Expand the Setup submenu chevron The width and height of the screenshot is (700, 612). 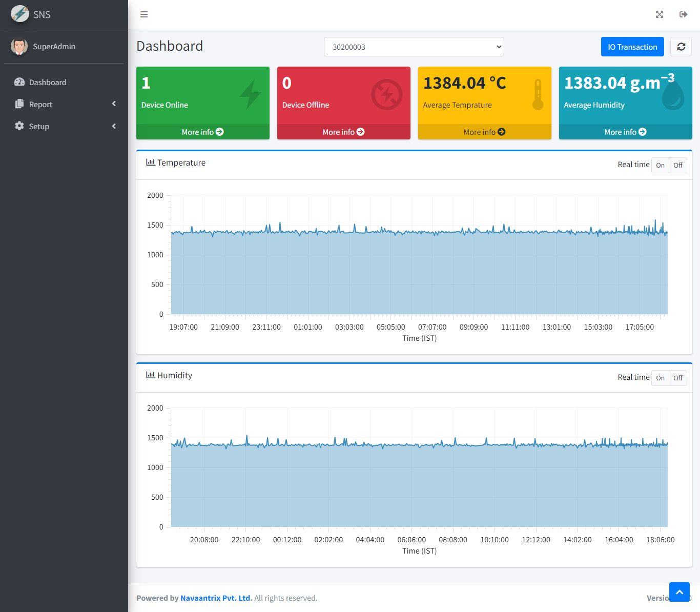(114, 126)
